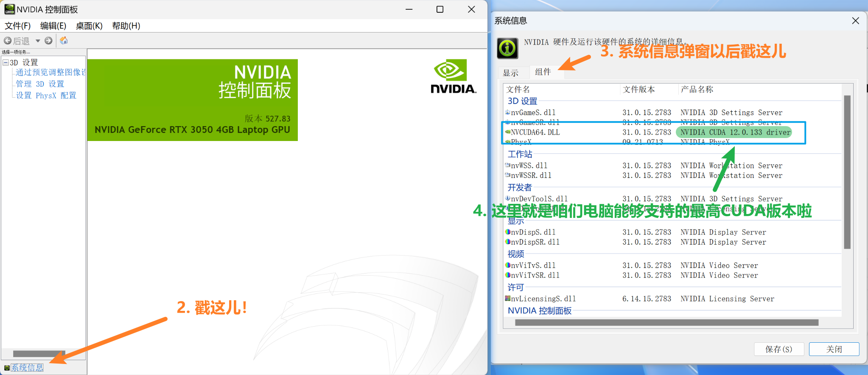Open the Back button history dropdown arrow

click(38, 41)
